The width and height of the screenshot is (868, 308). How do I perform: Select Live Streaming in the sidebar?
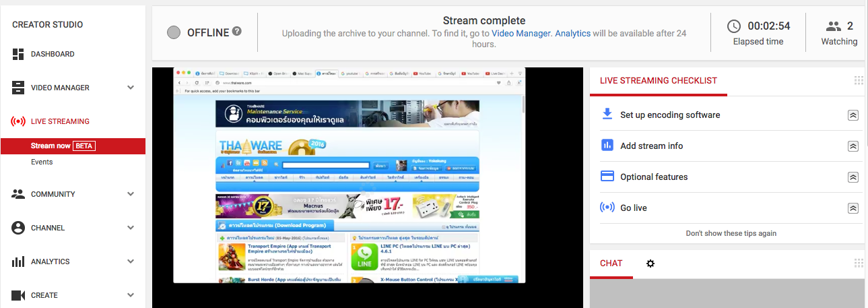60,121
